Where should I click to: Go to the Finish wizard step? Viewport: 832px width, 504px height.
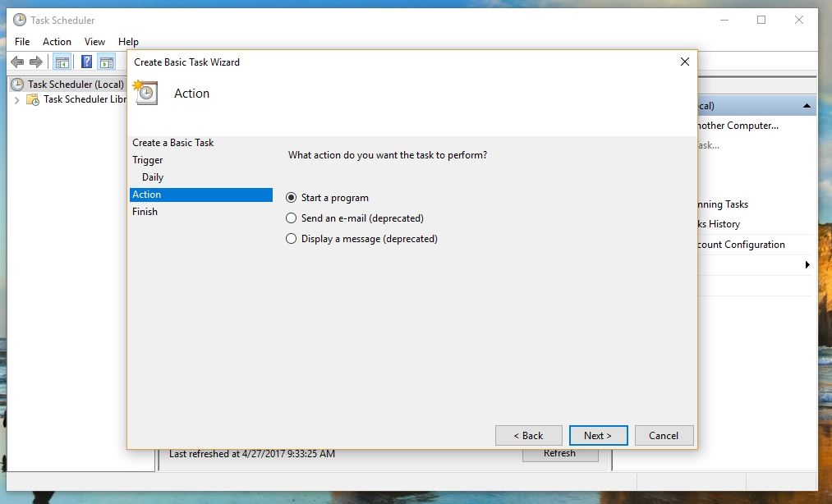[x=145, y=212]
